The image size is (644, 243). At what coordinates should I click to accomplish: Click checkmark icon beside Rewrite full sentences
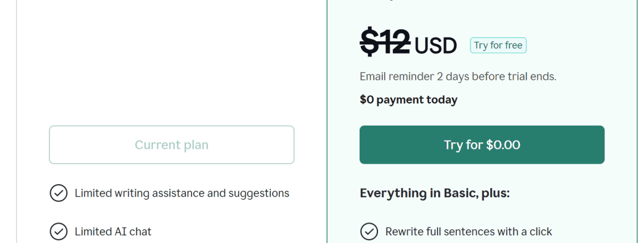click(x=369, y=232)
